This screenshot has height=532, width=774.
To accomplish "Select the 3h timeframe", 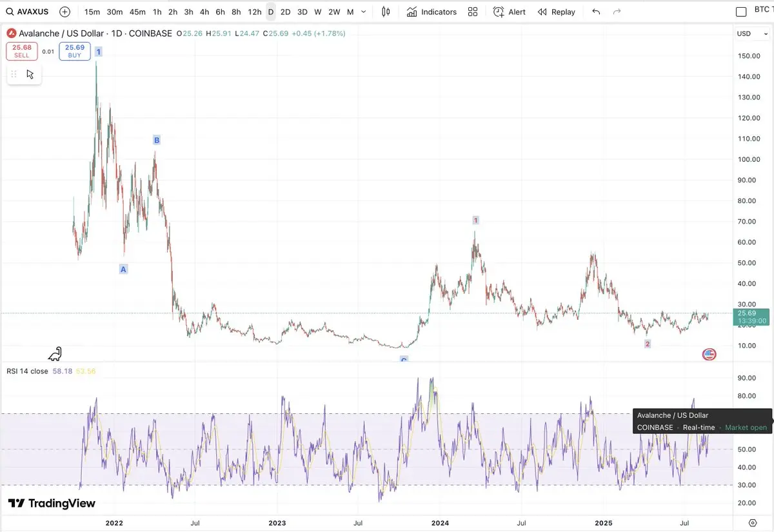I will pos(188,12).
